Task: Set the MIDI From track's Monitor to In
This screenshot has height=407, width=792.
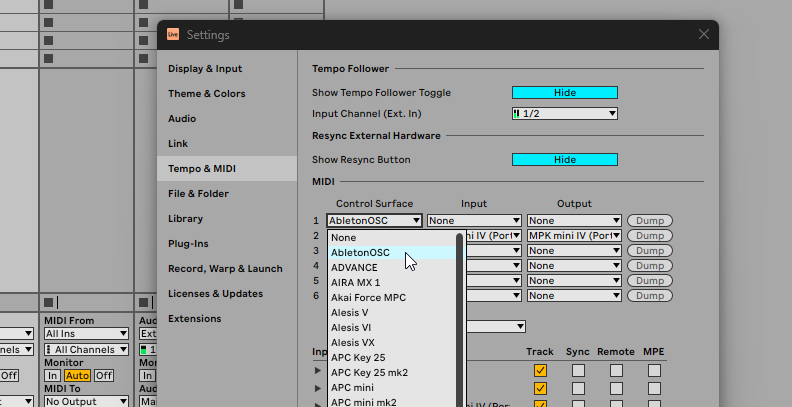Action: tap(52, 376)
